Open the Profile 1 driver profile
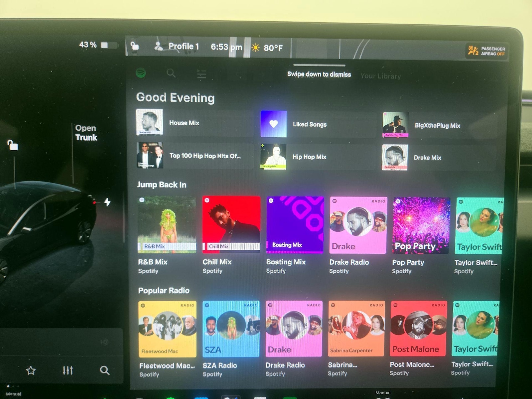532x399 pixels. 177,47
